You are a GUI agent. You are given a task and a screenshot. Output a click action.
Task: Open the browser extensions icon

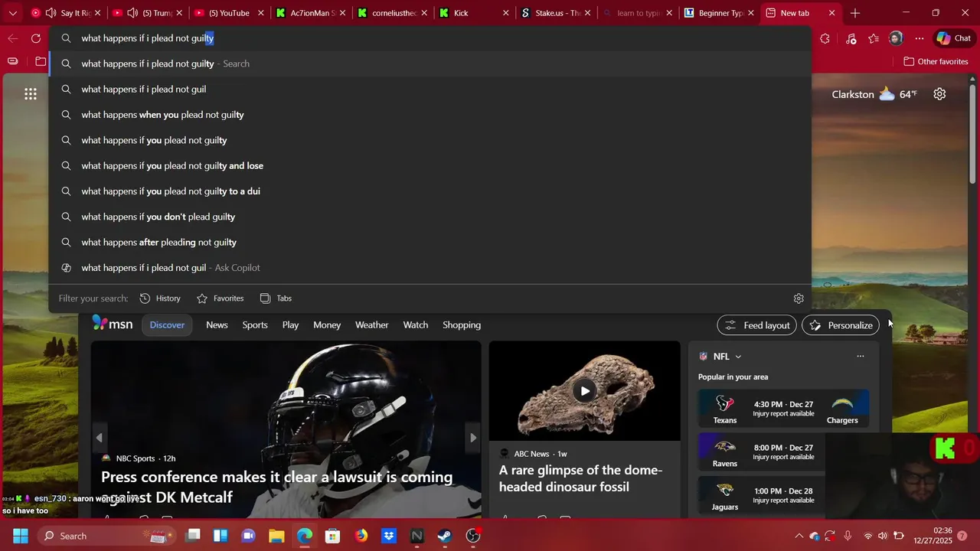click(825, 38)
